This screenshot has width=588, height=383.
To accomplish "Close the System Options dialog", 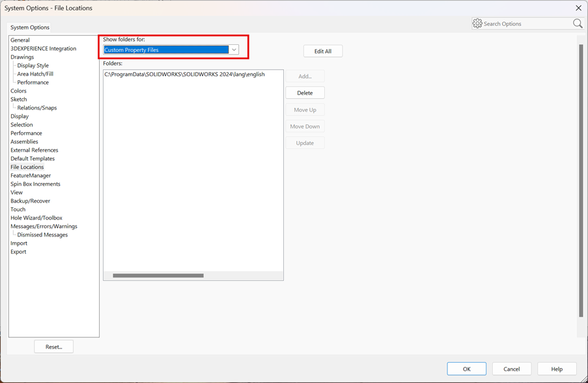I will 578,8.
